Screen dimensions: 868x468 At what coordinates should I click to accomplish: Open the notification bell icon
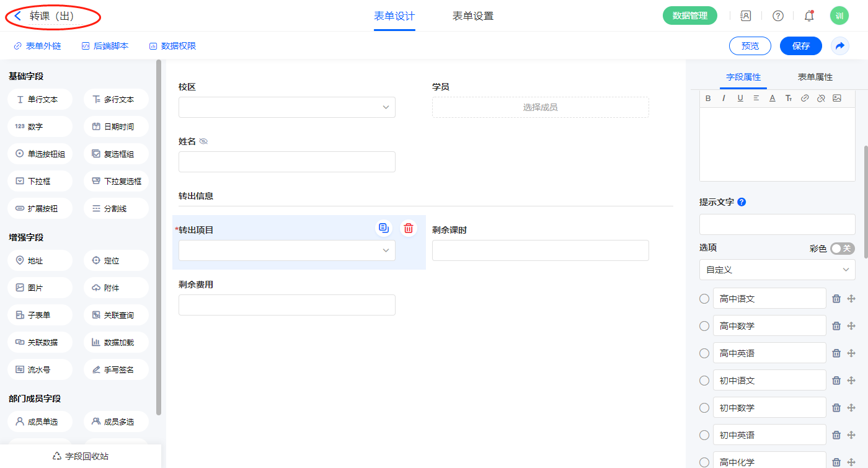pos(809,16)
